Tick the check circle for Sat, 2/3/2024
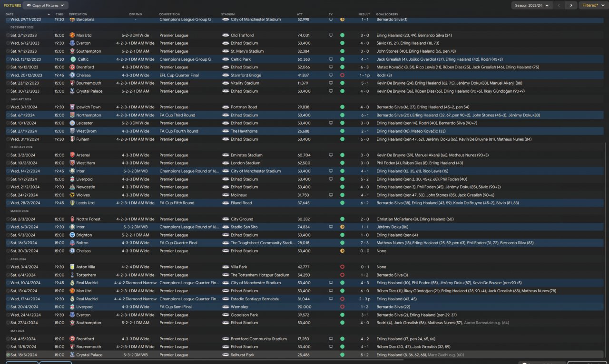 coord(8,219)
